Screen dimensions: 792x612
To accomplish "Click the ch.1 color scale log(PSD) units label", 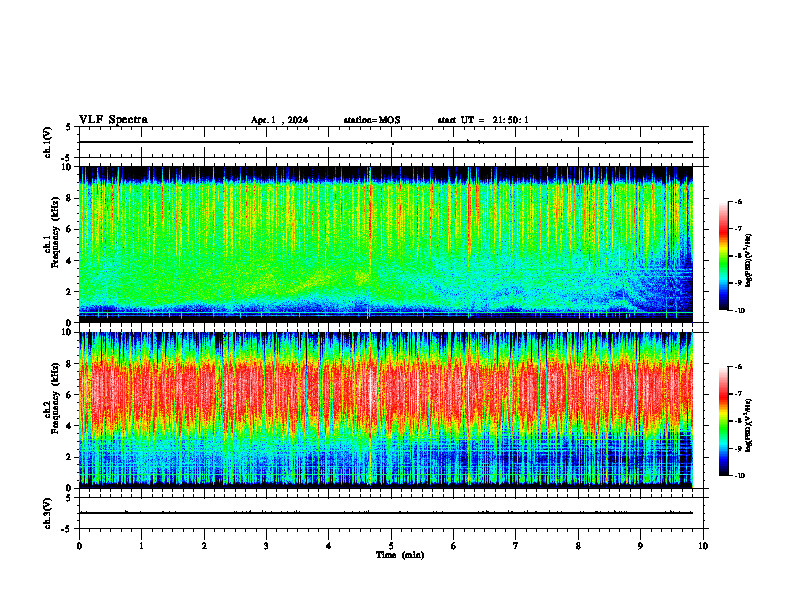I will pyautogui.click(x=750, y=260).
